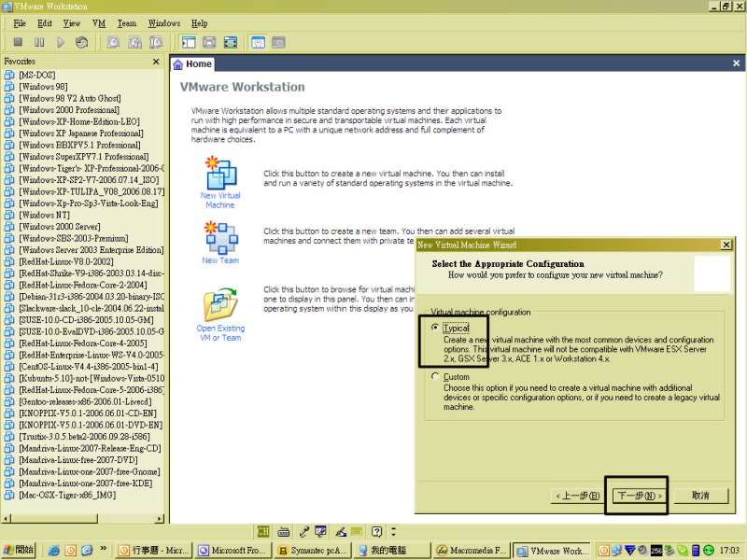Click the New Team link text

coord(220,260)
